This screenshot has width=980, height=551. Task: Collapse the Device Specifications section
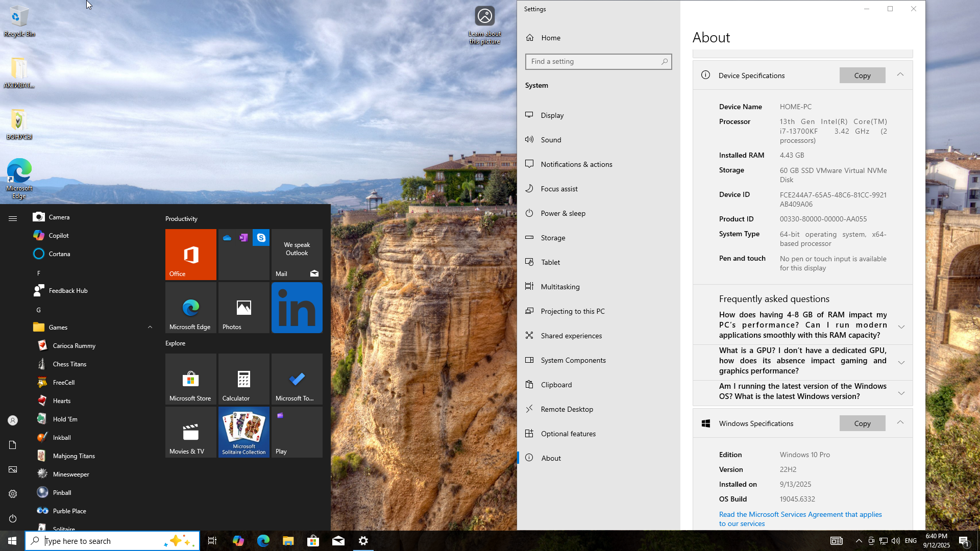pos(900,74)
